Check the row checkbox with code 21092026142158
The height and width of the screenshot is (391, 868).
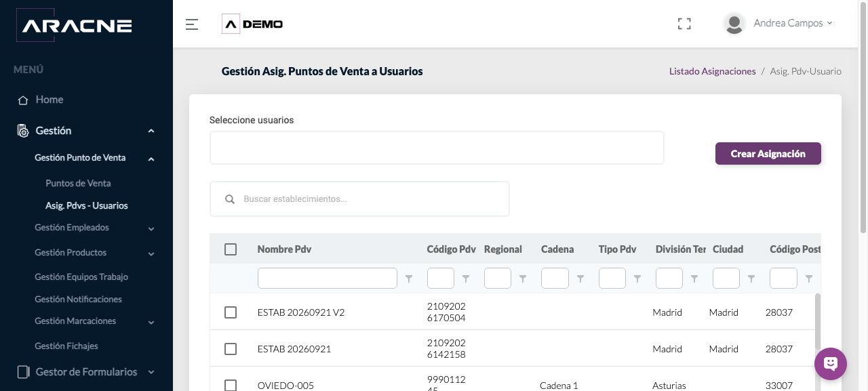[x=231, y=349]
